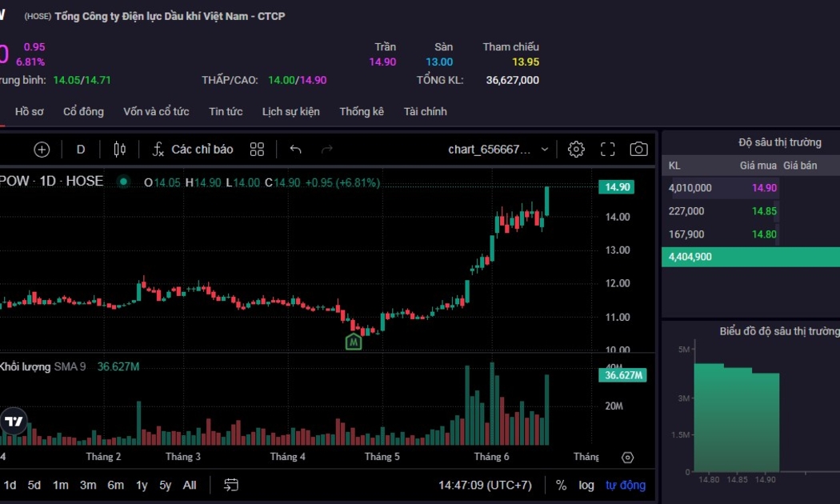This screenshot has height=504, width=840.
Task: Expand the chart layout name dropdown
Action: tap(545, 150)
